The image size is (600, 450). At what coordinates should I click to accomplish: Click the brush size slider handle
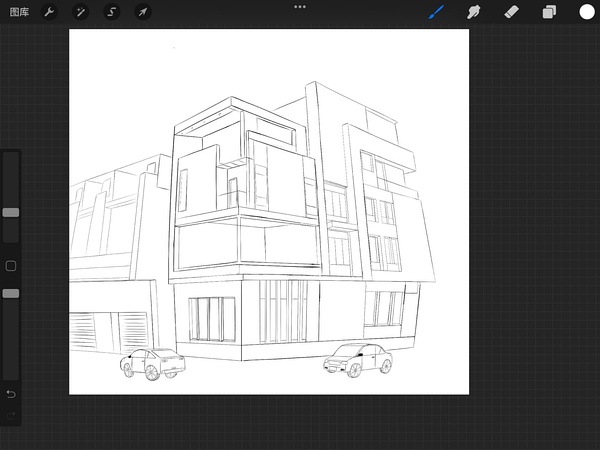tap(11, 213)
